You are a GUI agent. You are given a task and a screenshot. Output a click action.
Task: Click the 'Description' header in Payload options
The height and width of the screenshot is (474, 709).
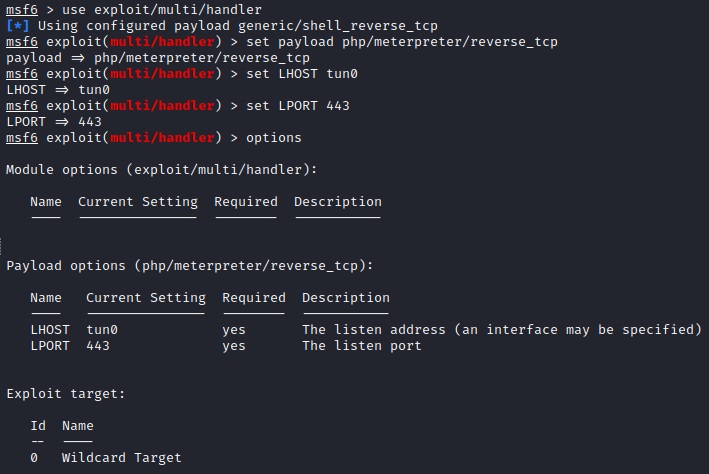coord(346,297)
